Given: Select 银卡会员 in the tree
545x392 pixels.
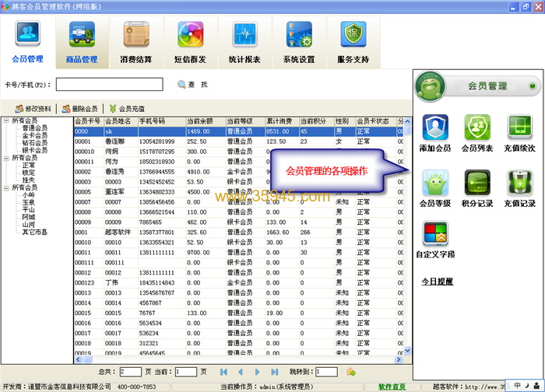Looking at the screenshot, I should (x=35, y=150).
